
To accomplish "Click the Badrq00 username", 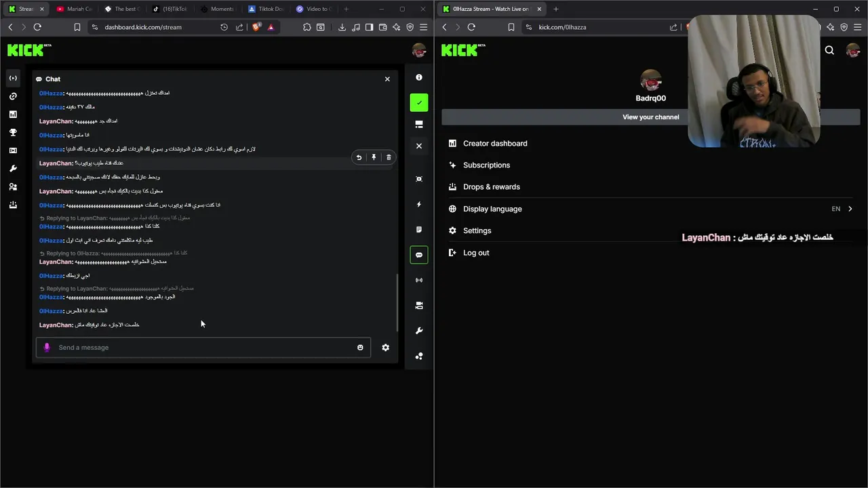I will pos(650,98).
